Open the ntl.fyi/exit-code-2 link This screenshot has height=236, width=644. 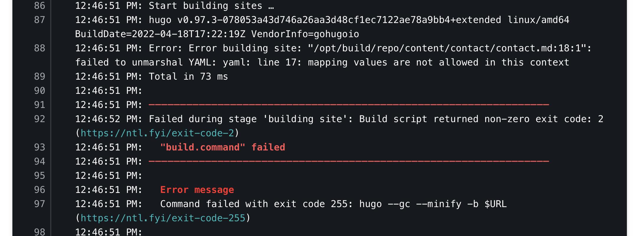157,133
